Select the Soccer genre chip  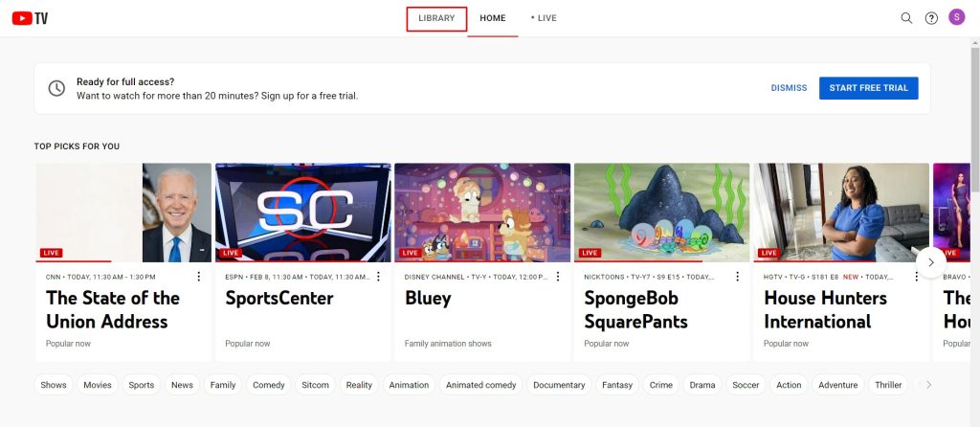tap(746, 385)
